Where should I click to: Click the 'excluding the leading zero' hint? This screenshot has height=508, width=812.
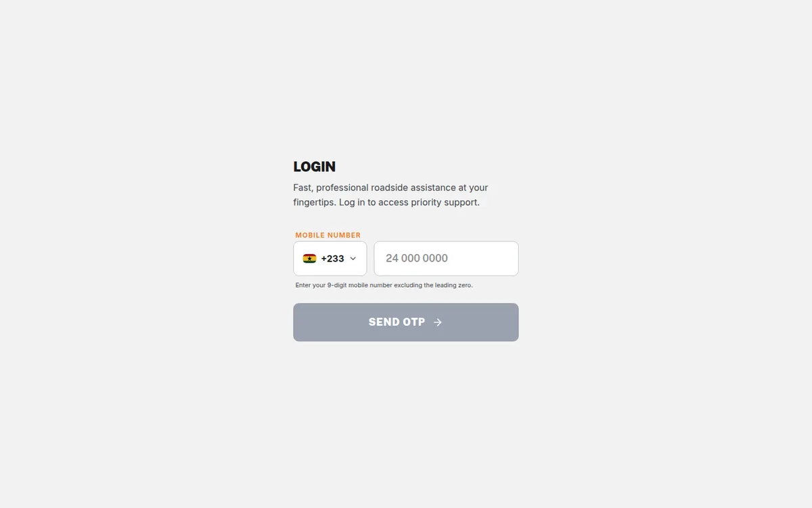(433, 285)
